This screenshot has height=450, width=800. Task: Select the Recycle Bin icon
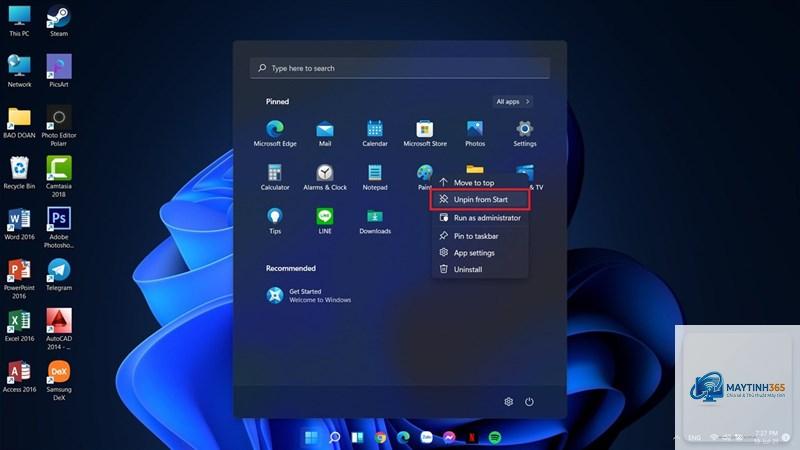[19, 173]
